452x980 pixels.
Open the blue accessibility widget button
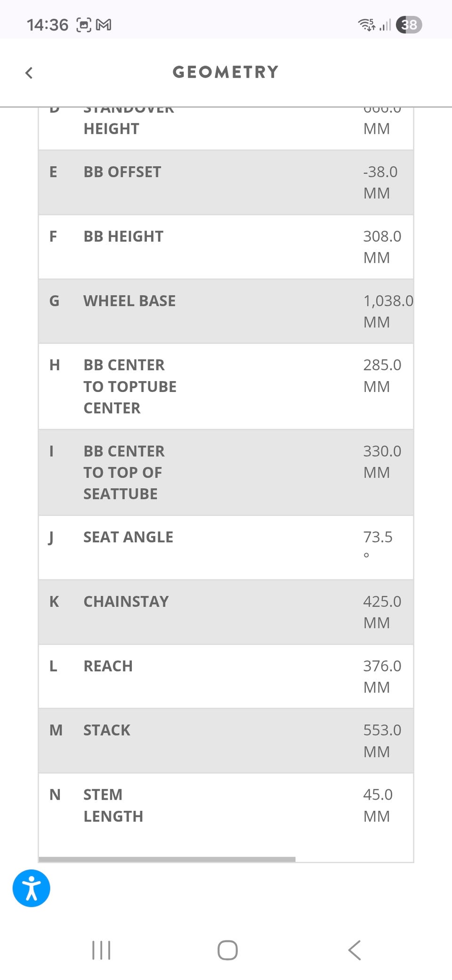point(31,888)
